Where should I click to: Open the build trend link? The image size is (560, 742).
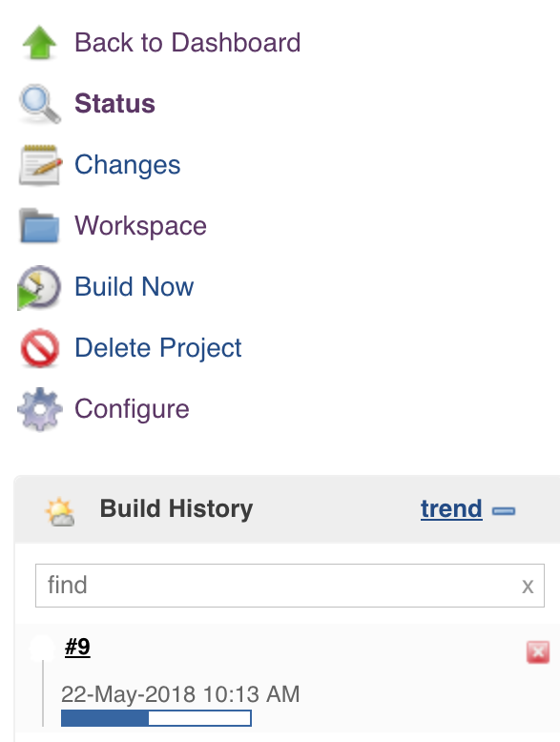(x=451, y=509)
